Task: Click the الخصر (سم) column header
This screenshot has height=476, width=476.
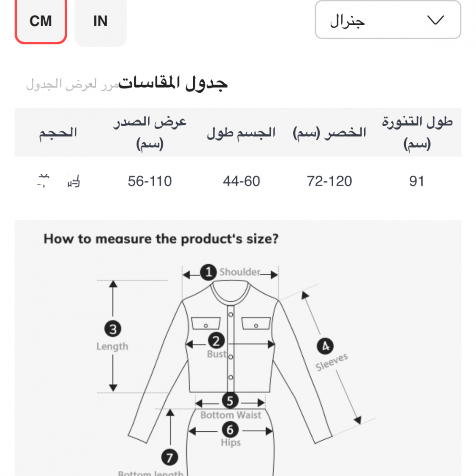Action: [329, 132]
